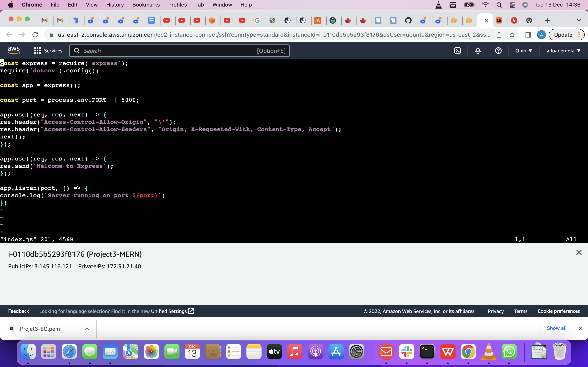Open the Bookmarks menu
The height and width of the screenshot is (367, 588).
point(146,5)
